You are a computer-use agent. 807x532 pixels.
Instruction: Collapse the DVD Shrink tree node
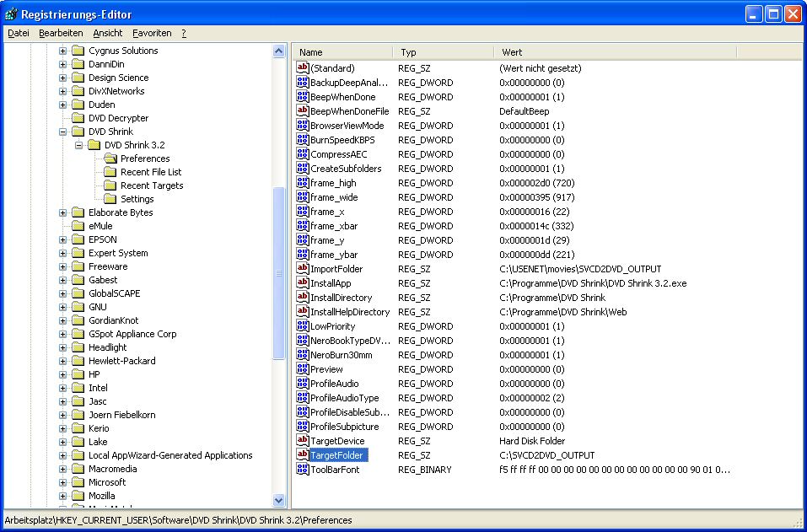point(62,132)
